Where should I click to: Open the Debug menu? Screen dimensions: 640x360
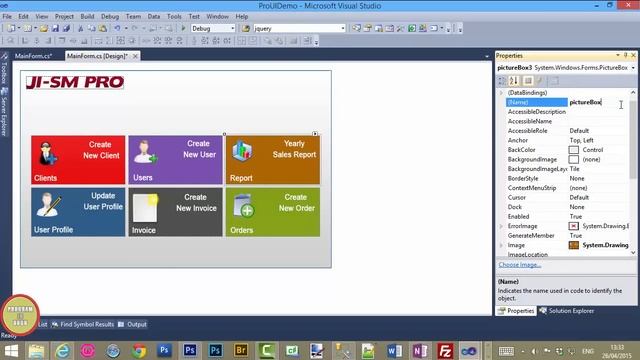tap(110, 16)
